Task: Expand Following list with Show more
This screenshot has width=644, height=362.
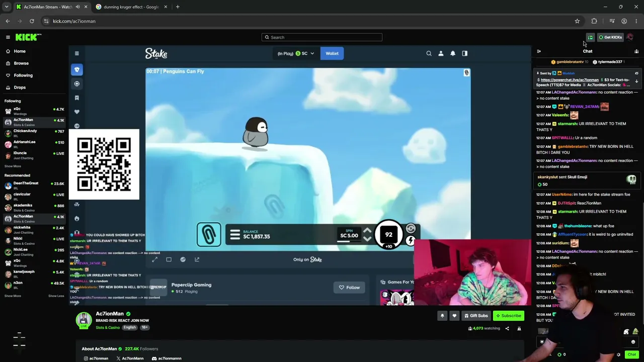Action: (13, 166)
